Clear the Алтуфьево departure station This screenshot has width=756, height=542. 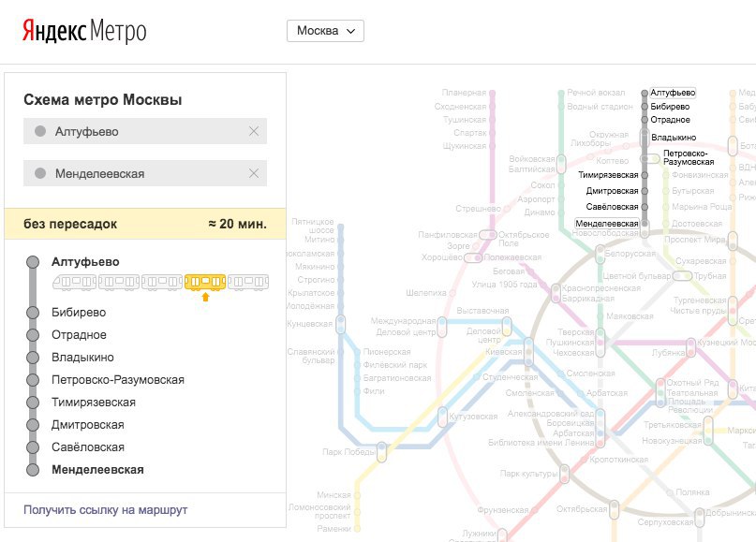pos(254,132)
